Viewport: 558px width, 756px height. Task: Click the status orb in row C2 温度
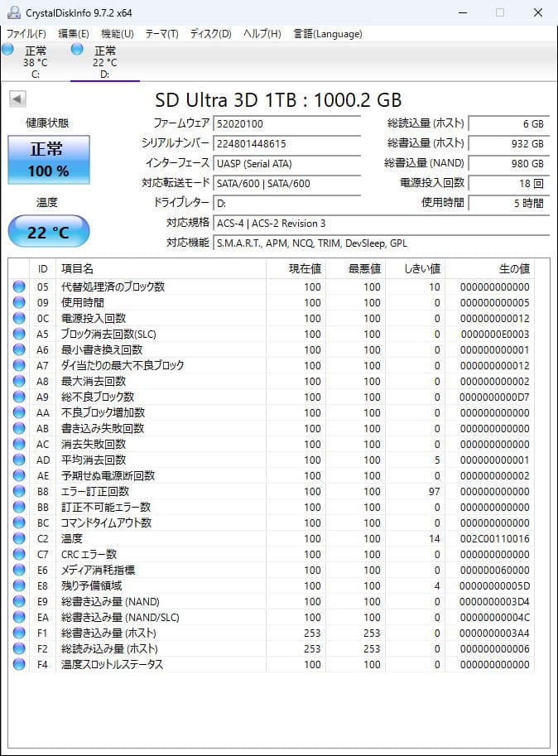19,538
